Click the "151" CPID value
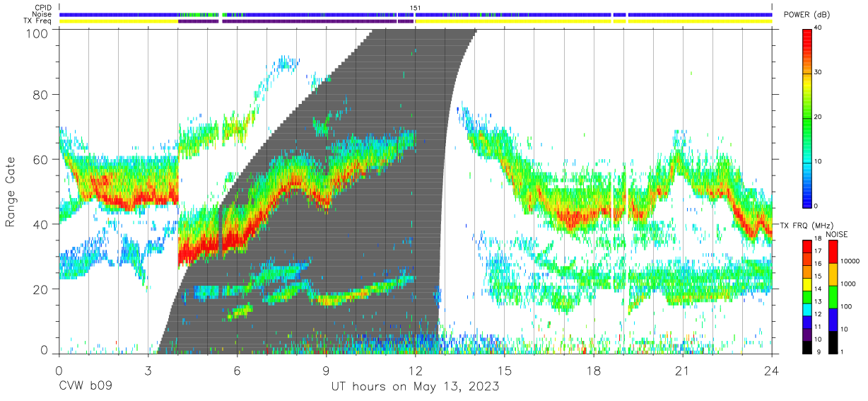Image resolution: width=868 pixels, height=401 pixels. click(x=415, y=8)
